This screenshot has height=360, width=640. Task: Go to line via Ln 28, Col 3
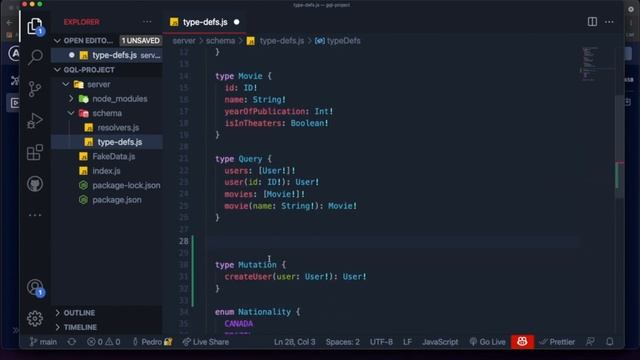point(294,342)
